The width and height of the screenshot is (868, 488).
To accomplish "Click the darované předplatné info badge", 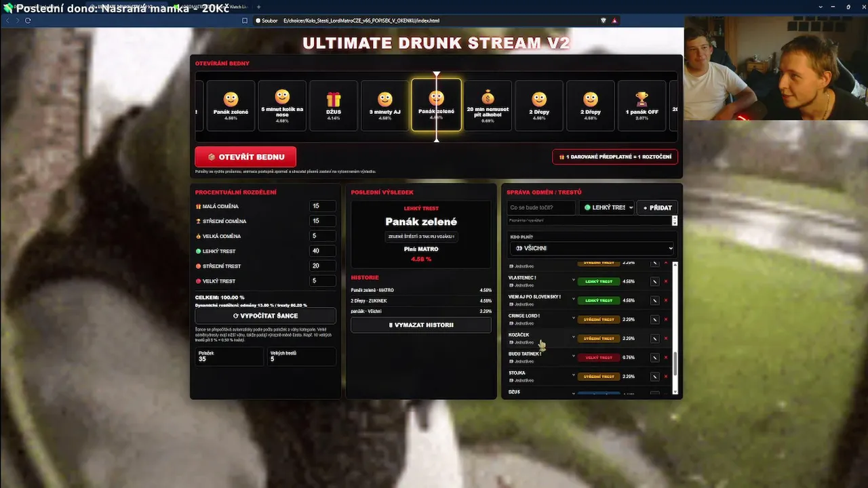I will click(x=615, y=157).
